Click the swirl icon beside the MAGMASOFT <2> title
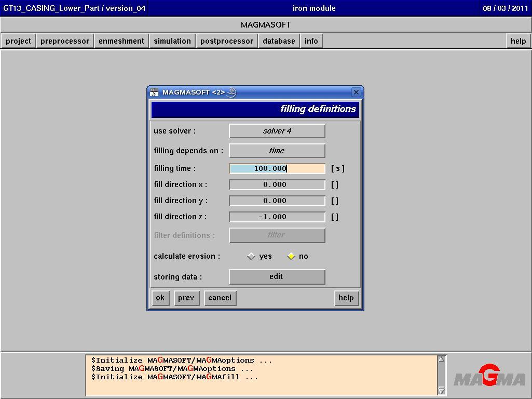Screen dimensions: 532x399 coord(231,92)
